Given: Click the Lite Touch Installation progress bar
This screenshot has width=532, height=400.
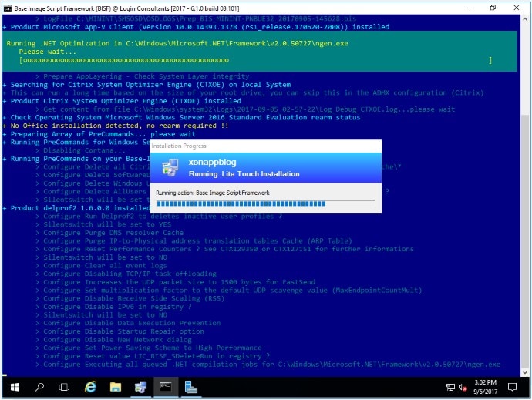Looking at the screenshot, I should tap(265, 204).
